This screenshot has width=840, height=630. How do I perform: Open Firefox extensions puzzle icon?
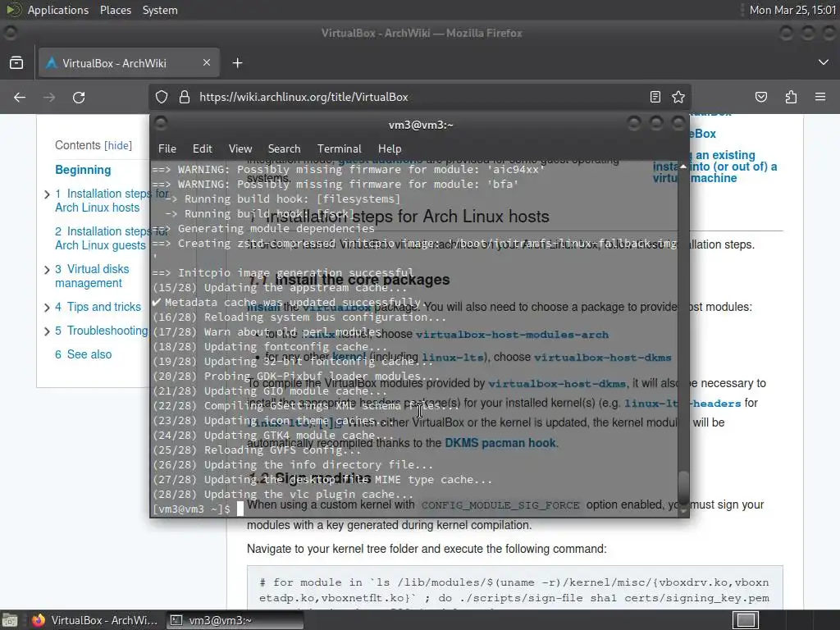tap(791, 97)
